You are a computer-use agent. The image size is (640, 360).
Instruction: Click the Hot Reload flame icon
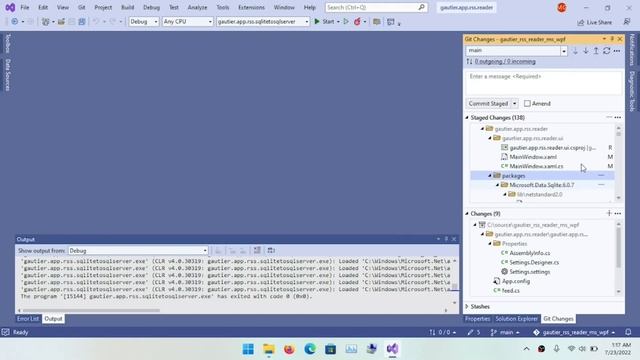click(x=357, y=22)
